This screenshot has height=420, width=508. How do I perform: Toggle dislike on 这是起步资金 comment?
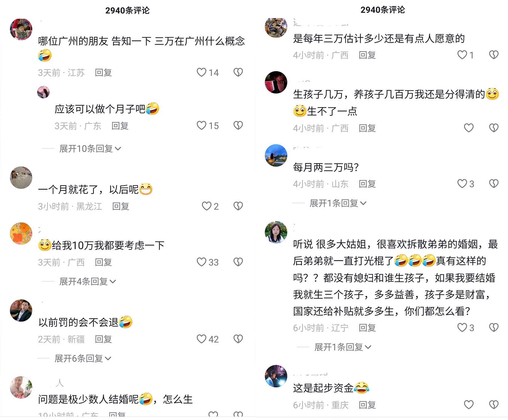pyautogui.click(x=494, y=405)
